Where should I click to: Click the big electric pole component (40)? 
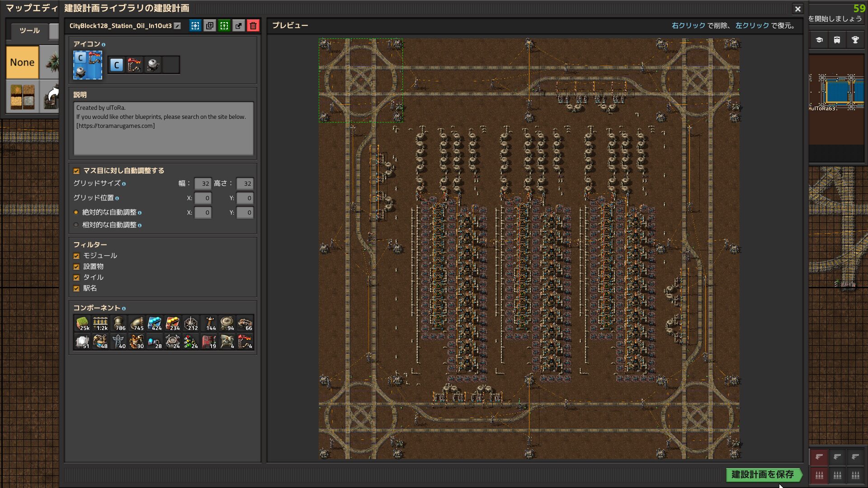coord(118,342)
